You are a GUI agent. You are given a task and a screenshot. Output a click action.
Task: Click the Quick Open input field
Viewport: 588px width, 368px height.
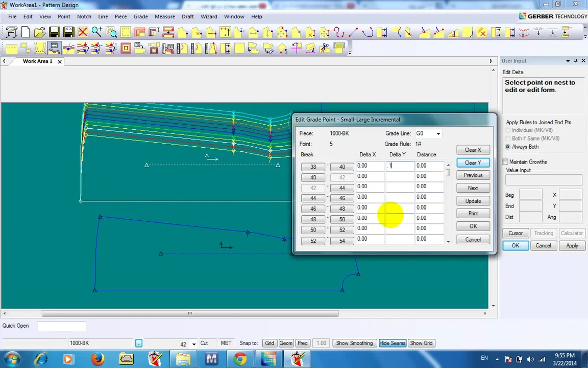[x=61, y=326]
